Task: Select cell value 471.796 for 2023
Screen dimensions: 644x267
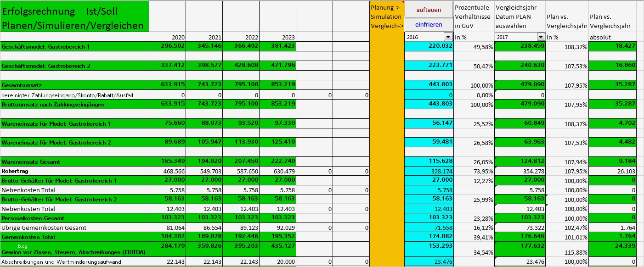Action: (x=277, y=66)
